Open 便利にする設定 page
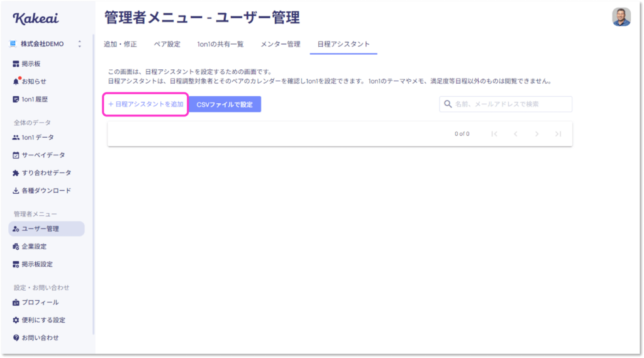This screenshot has width=644, height=358. coord(43,320)
